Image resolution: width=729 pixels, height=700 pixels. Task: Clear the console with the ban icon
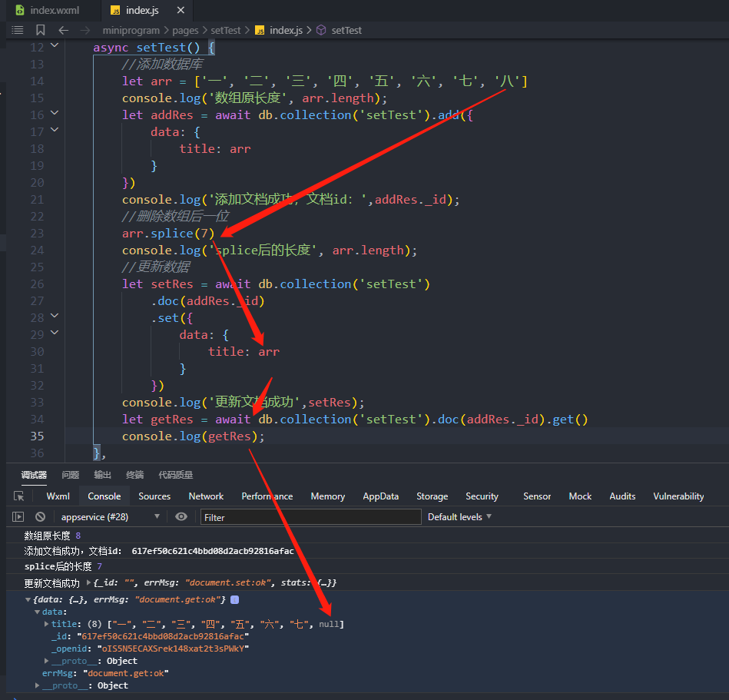[x=41, y=517]
